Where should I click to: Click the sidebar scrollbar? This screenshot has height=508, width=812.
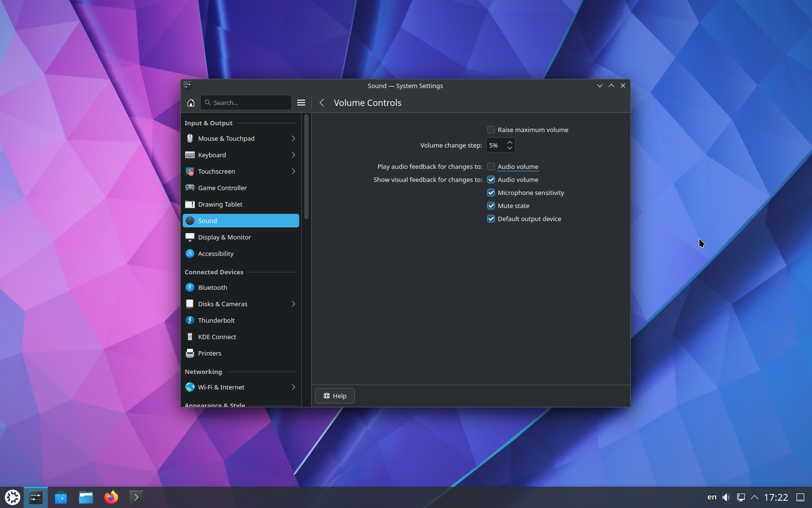tap(306, 166)
